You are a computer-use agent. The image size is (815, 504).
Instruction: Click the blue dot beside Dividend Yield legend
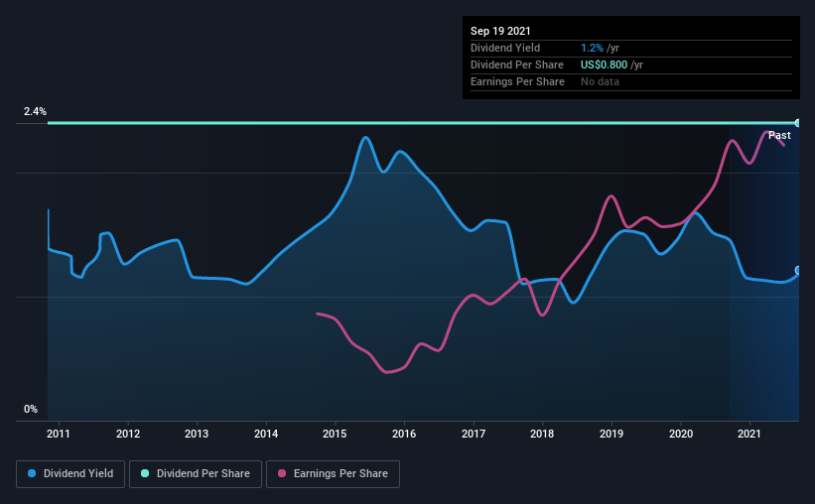30,474
